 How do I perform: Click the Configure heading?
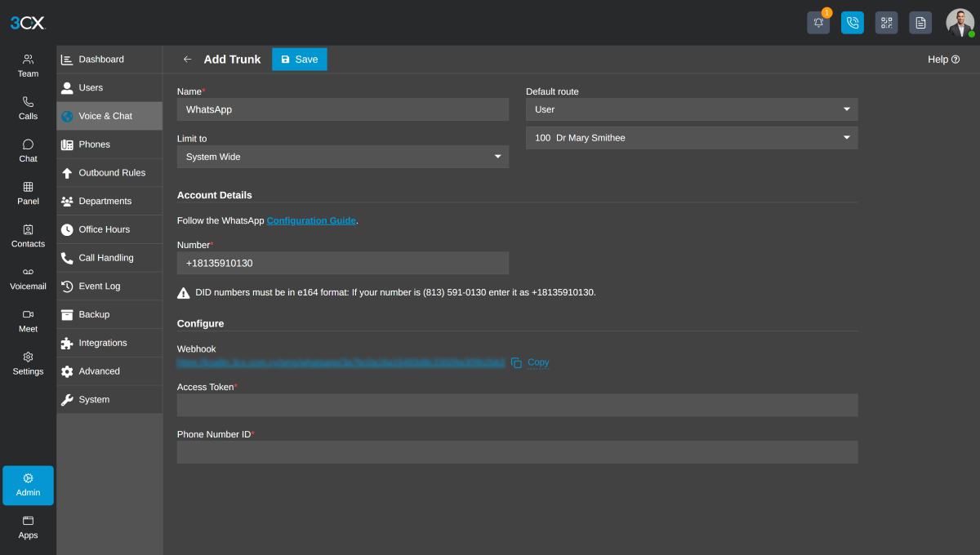[200, 324]
